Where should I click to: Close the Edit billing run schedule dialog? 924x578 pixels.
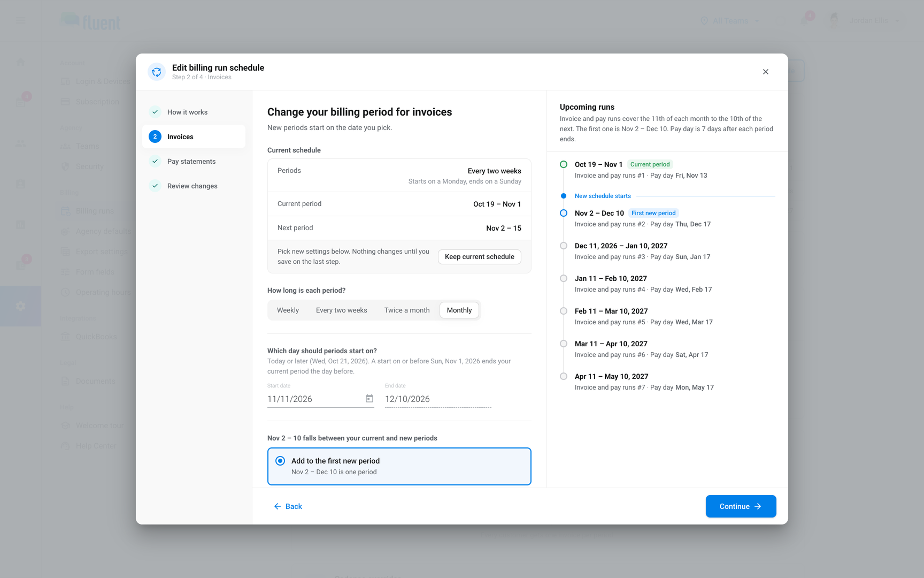click(766, 72)
